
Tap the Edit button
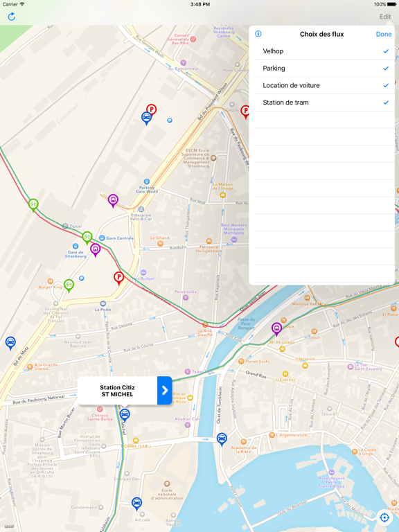(385, 17)
